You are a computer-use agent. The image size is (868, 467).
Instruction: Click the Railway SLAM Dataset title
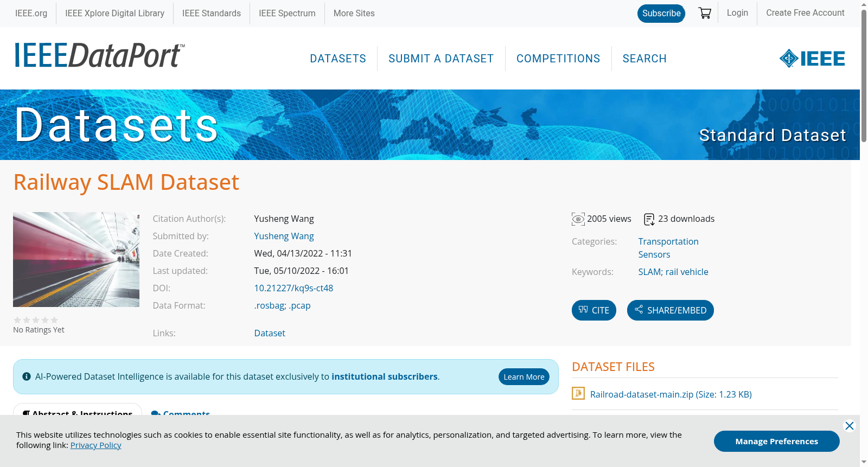tap(126, 182)
